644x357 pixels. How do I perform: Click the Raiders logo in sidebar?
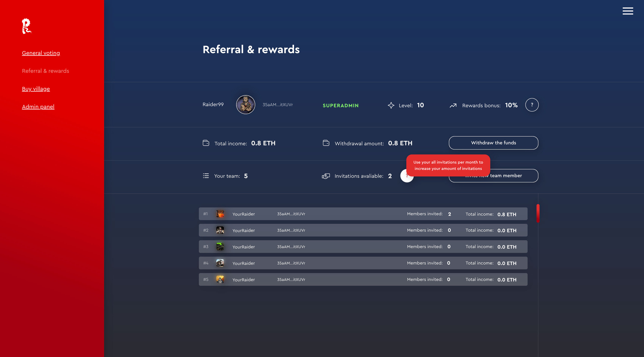tap(26, 26)
